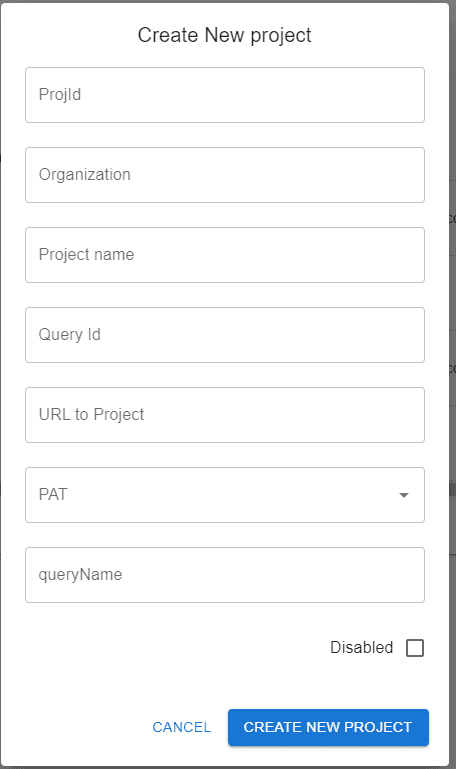Open the PAT select field
The width and height of the screenshot is (456, 769).
coord(225,495)
